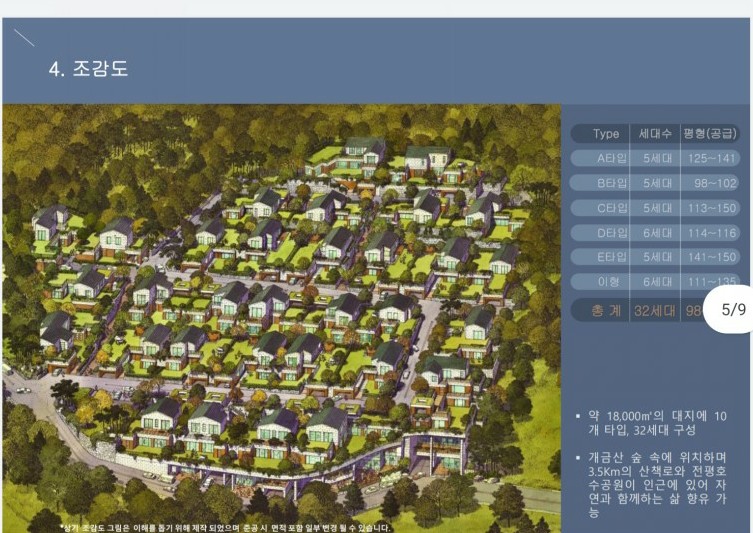Open the aerial view illustration of the village
The image size is (753, 533).
tap(281, 318)
